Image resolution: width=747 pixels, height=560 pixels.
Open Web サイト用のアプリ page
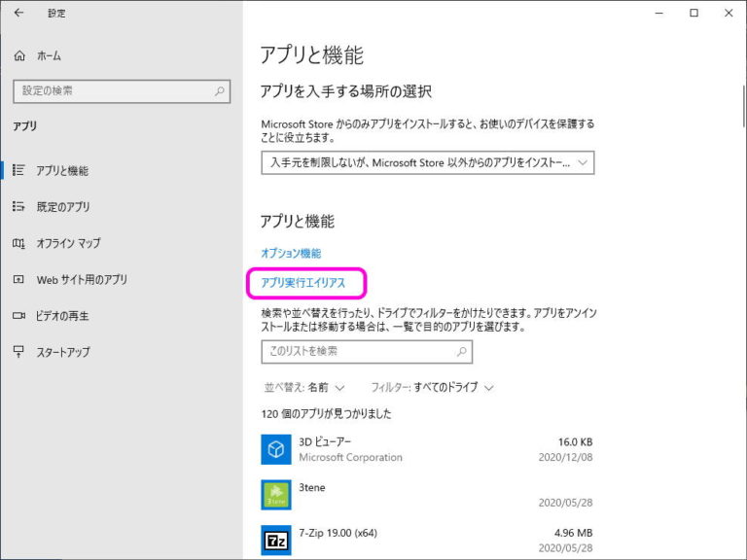pos(82,280)
